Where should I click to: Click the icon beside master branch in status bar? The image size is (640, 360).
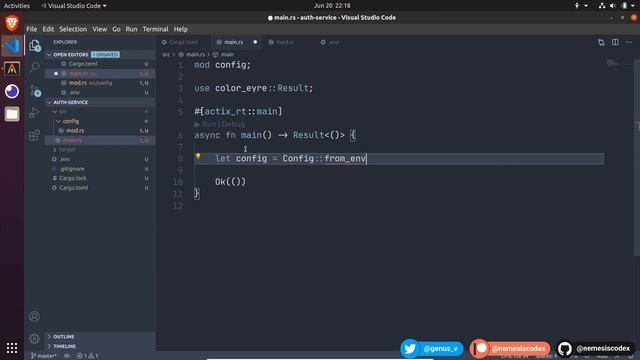pos(67,356)
